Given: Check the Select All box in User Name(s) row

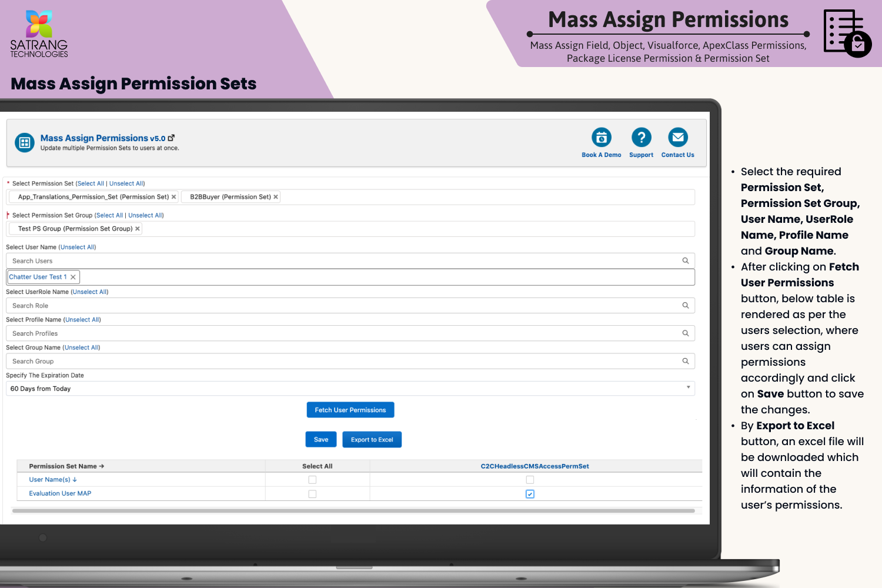Looking at the screenshot, I should point(312,480).
